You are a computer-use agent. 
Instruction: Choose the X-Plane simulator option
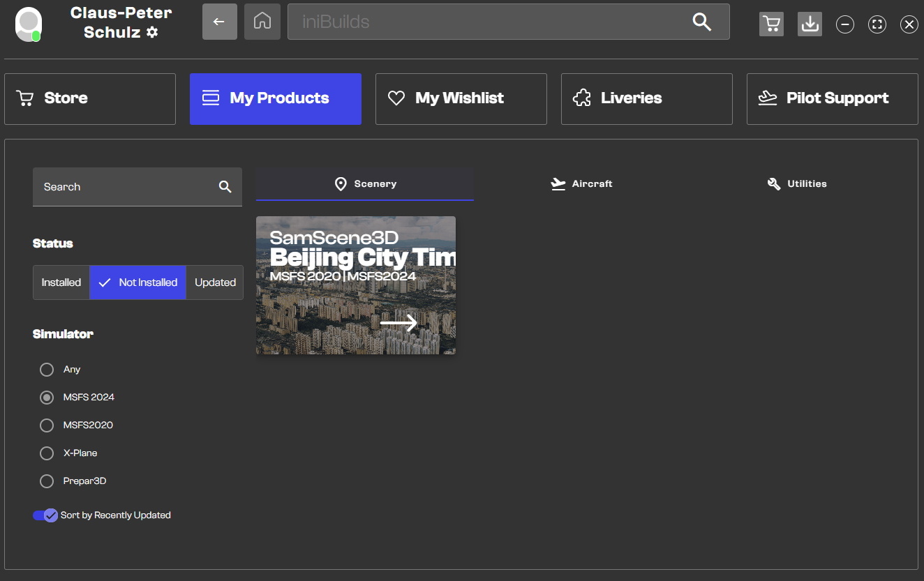point(47,453)
